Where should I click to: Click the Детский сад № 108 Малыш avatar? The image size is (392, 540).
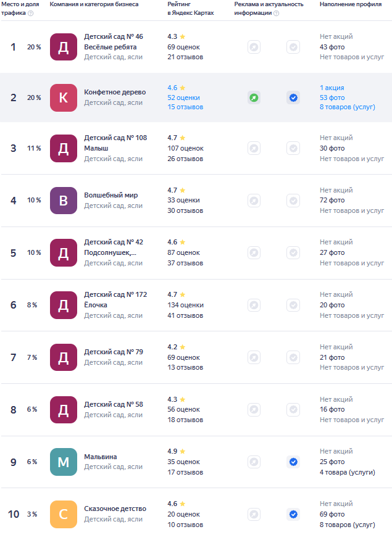coord(64,149)
